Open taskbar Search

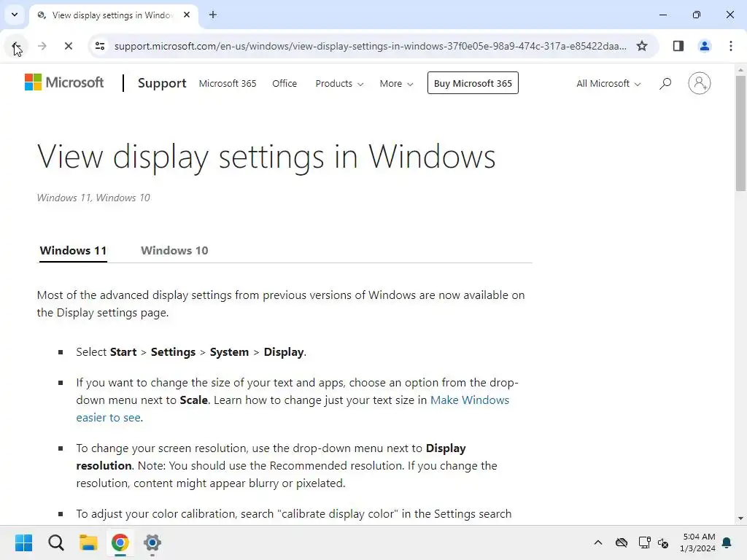pyautogui.click(x=55, y=542)
